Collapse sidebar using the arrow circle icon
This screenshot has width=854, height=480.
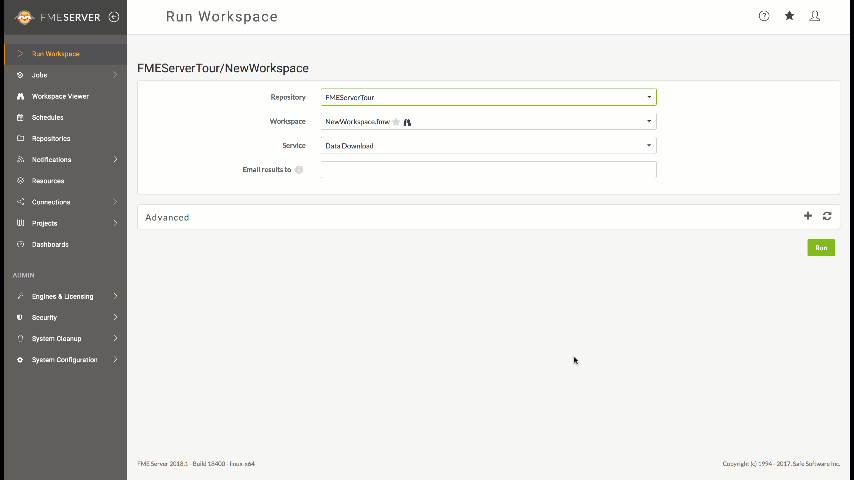point(114,17)
